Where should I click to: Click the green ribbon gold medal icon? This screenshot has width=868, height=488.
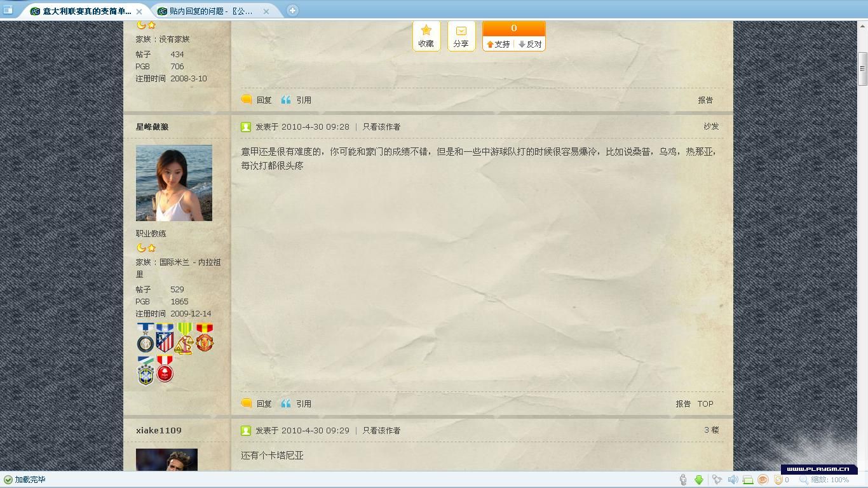tap(184, 339)
